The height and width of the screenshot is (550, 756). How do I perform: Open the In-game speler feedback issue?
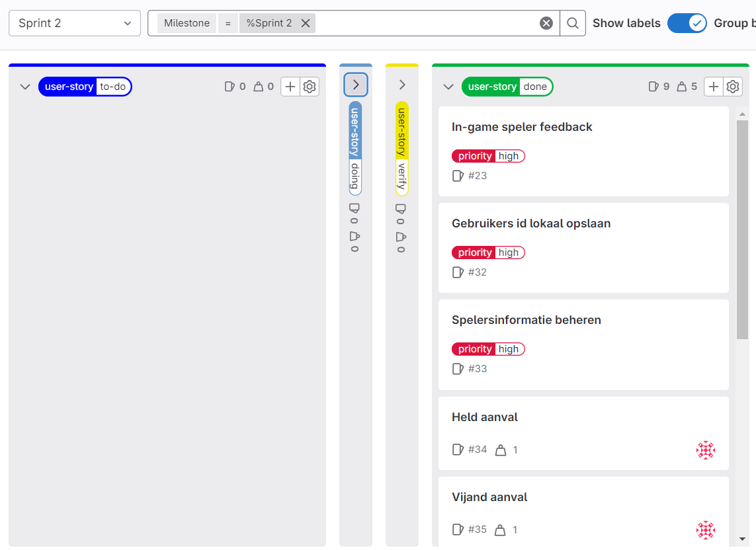pos(522,127)
